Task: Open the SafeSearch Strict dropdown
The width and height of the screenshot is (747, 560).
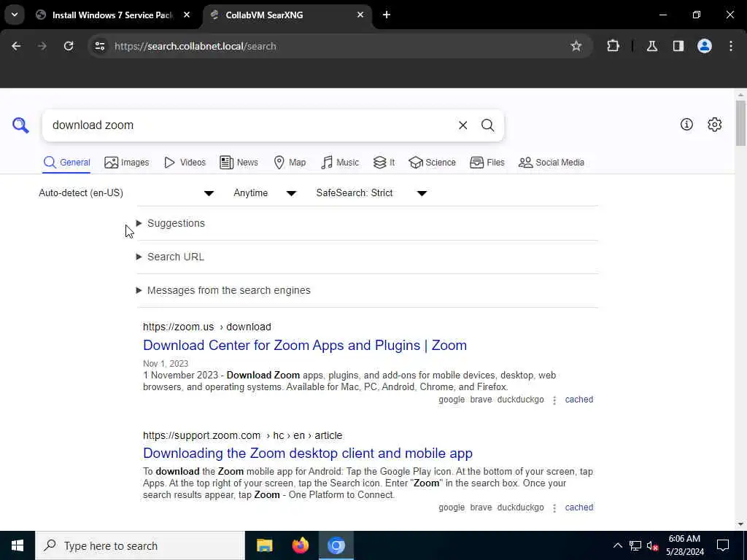Action: [x=371, y=192]
